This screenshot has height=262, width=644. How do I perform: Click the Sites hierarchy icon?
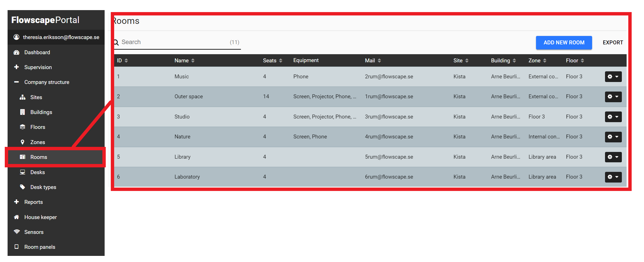point(22,97)
